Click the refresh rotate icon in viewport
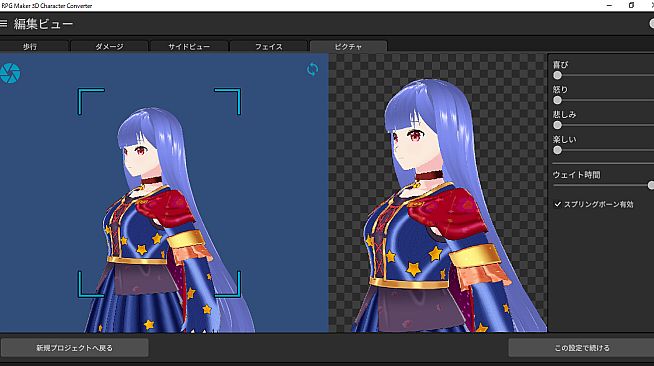 tap(312, 69)
